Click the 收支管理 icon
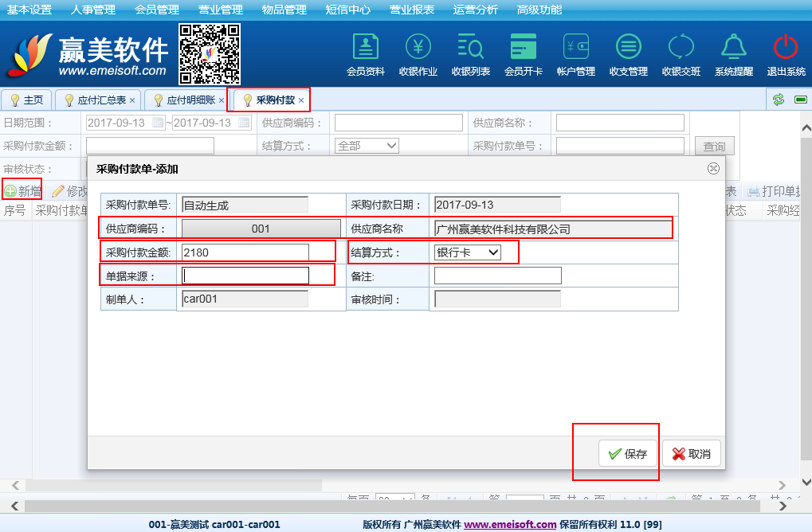Image resolution: width=812 pixels, height=532 pixels. [x=629, y=48]
